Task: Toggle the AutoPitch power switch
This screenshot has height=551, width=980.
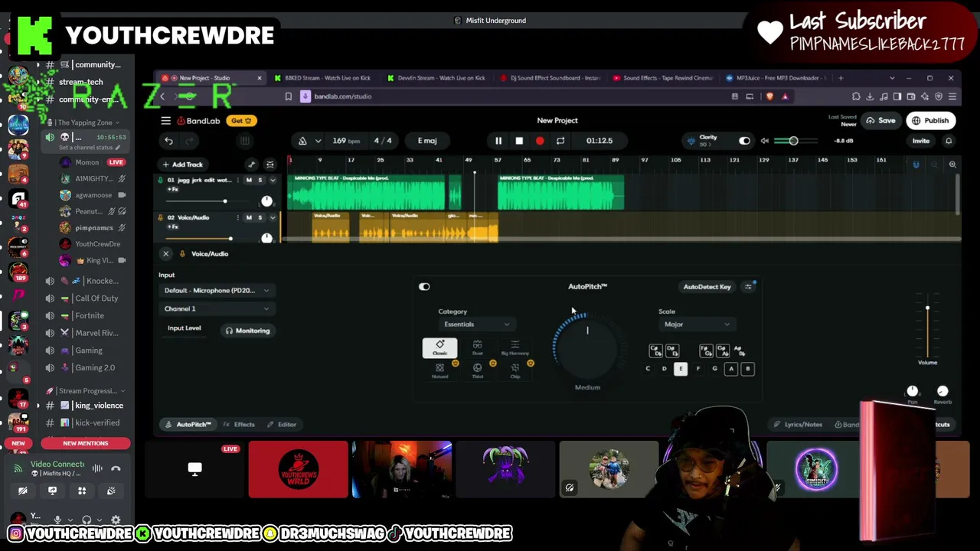Action: (x=424, y=287)
